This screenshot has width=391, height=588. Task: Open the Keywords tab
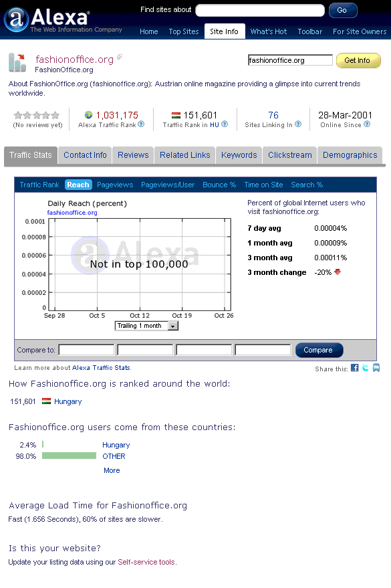pos(239,155)
